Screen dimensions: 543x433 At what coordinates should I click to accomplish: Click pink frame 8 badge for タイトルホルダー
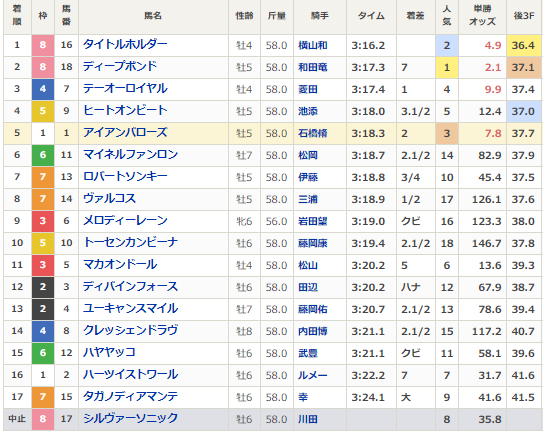pos(43,45)
